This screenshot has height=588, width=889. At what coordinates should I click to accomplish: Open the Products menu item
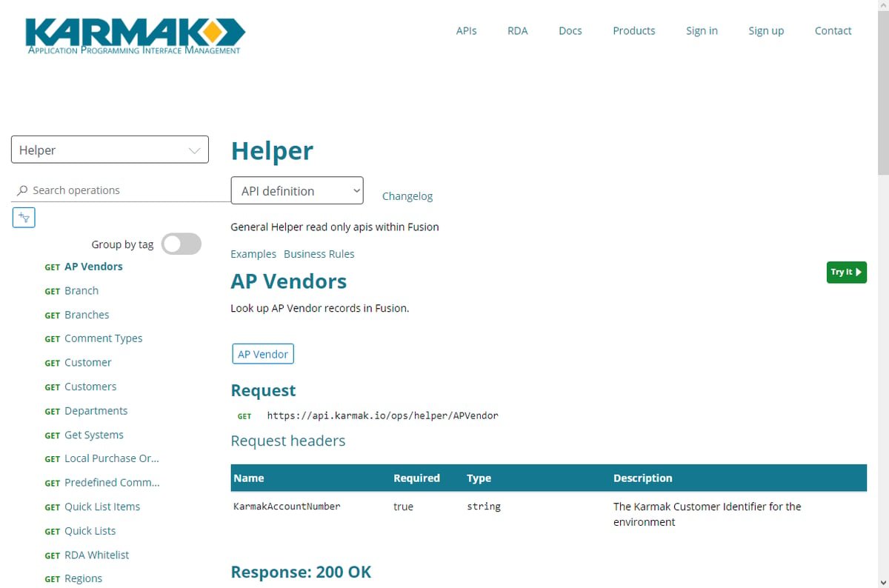pyautogui.click(x=633, y=30)
